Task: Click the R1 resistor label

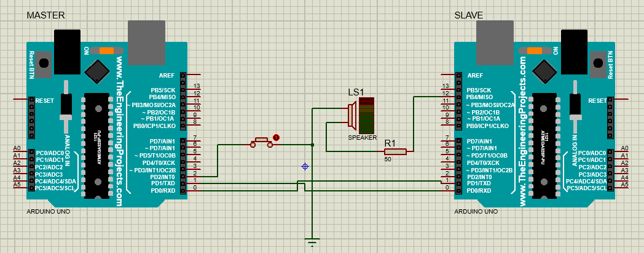Action: point(390,143)
